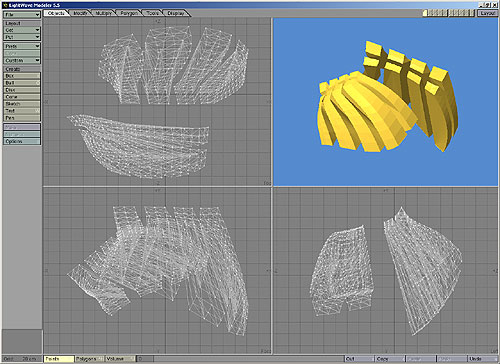Select the Disc create tool
Image resolution: width=500 pixels, height=364 pixels.
[22, 90]
